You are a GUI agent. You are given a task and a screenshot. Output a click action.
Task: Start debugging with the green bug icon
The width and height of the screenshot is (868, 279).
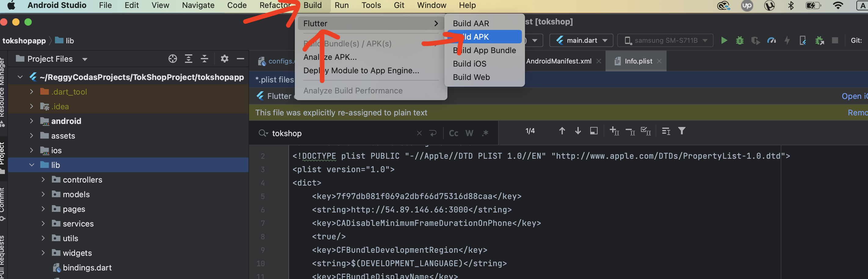pos(739,40)
